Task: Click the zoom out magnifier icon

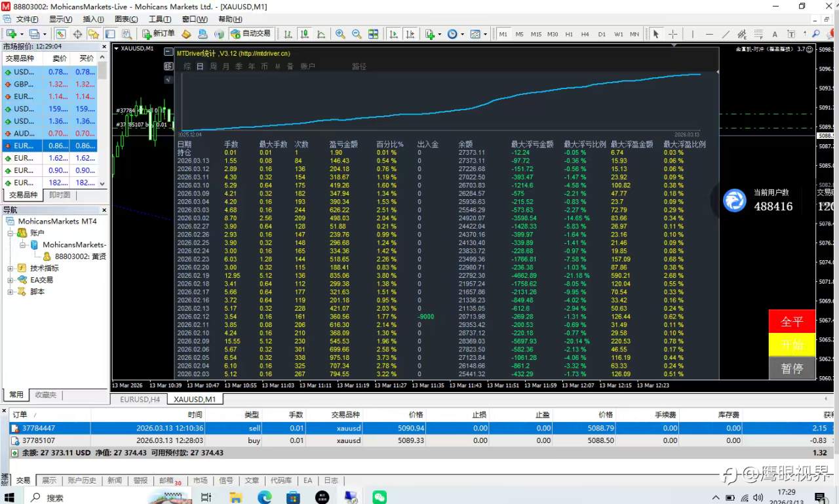Action: (357, 34)
